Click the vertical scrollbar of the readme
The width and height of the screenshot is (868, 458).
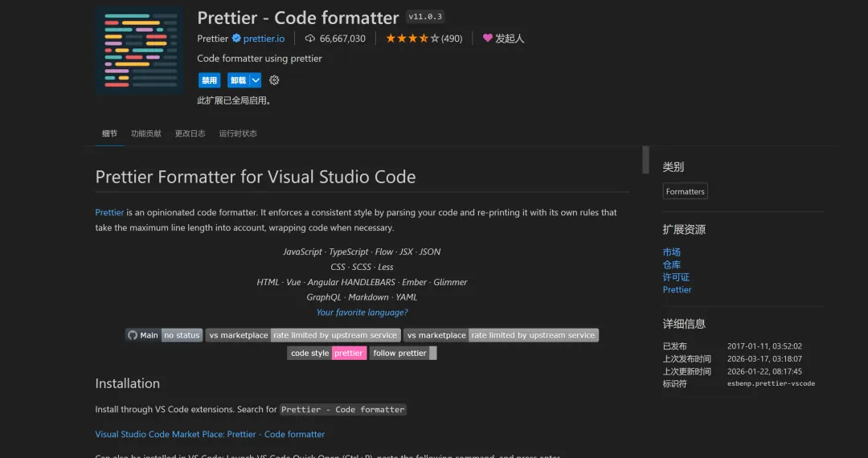645,160
